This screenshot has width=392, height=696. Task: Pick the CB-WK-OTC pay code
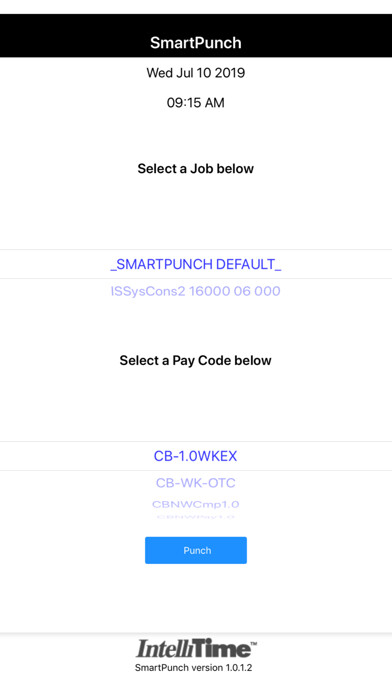[x=195, y=483]
